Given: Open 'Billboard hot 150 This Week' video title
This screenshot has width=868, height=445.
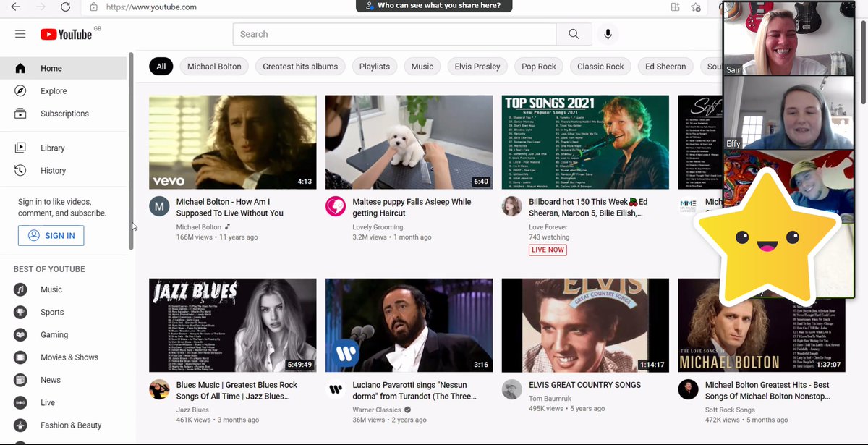Looking at the screenshot, I should (588, 208).
